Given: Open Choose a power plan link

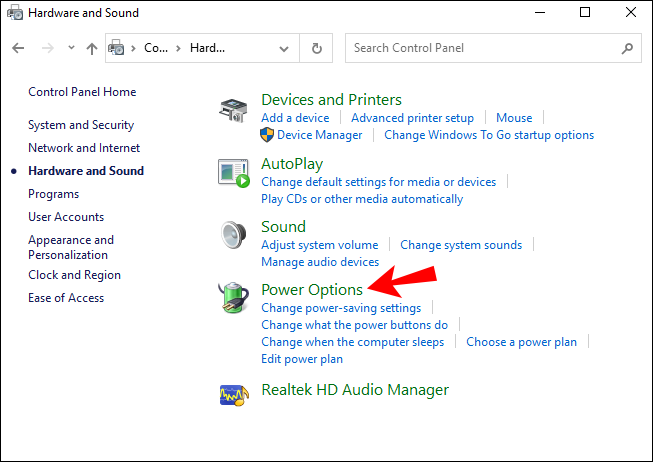Looking at the screenshot, I should (521, 342).
